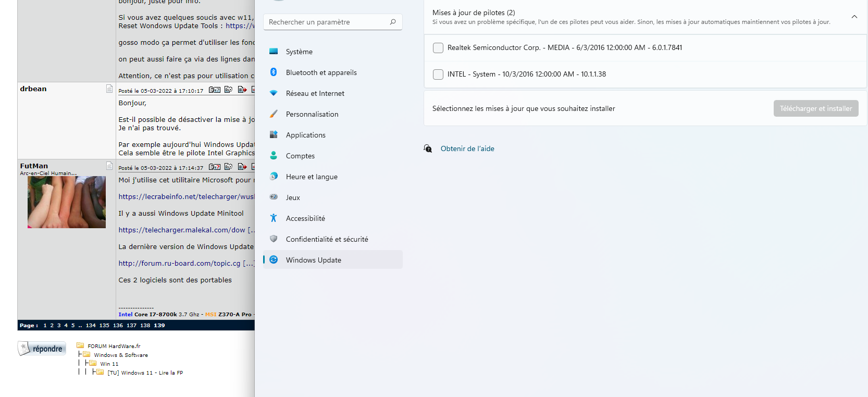Click profile page icon next to FutMan
This screenshot has height=397, width=868.
pos(109,166)
